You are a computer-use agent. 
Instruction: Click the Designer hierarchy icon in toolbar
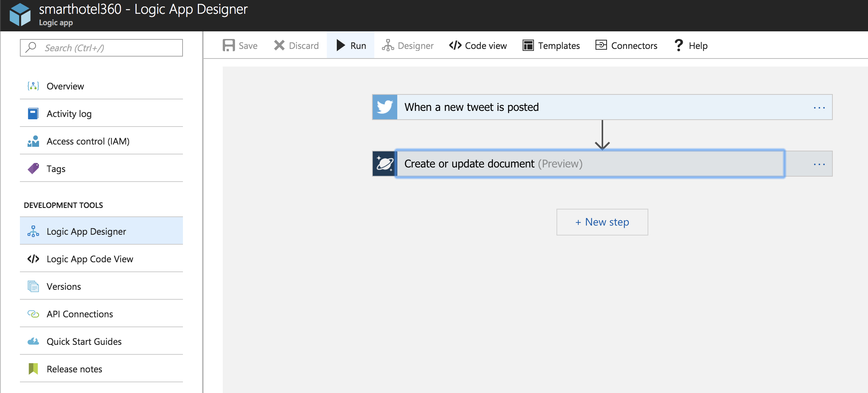(x=388, y=45)
